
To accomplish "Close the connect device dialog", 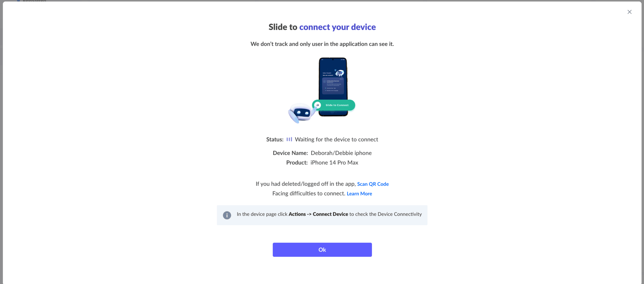I will tap(629, 12).
